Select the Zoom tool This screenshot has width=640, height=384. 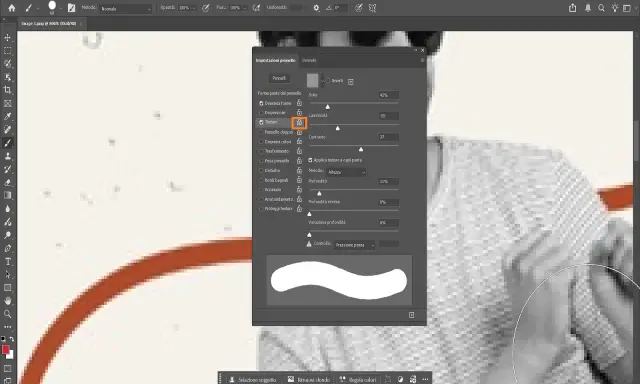tap(7, 314)
